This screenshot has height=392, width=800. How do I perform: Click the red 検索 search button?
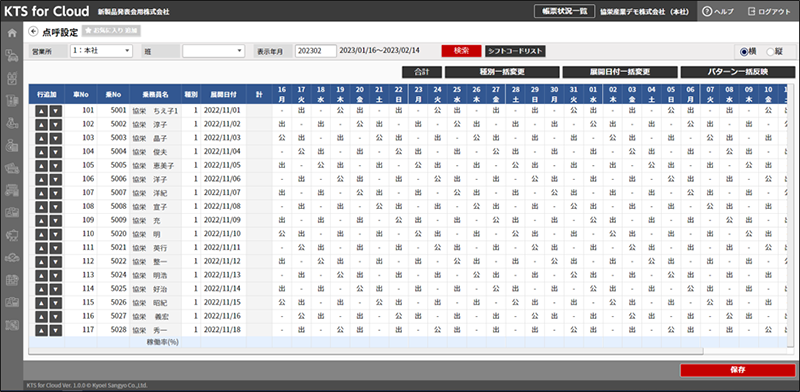pyautogui.click(x=461, y=51)
